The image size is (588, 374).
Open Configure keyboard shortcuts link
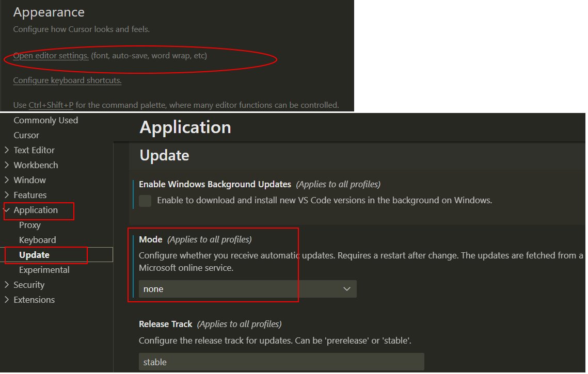[x=67, y=80]
